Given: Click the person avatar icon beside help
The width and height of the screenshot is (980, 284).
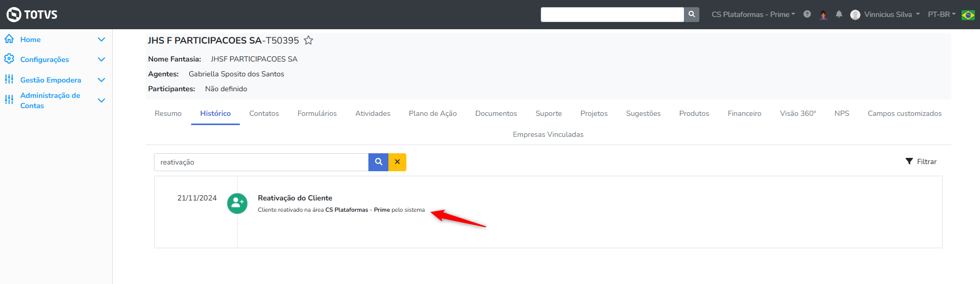Looking at the screenshot, I should coord(824,14).
